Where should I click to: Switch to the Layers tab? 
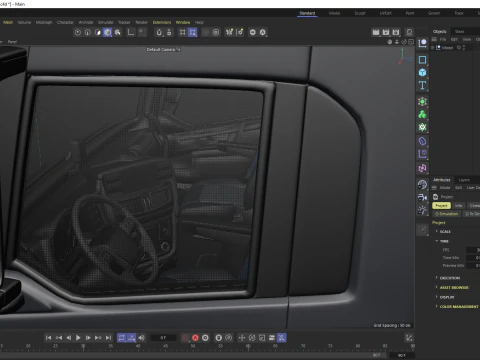464,180
